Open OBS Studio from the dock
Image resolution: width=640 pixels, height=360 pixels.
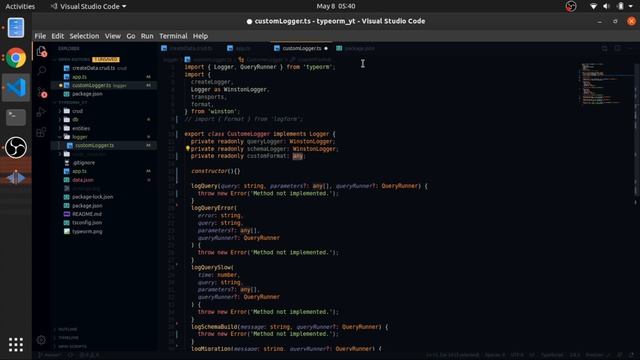point(16,147)
